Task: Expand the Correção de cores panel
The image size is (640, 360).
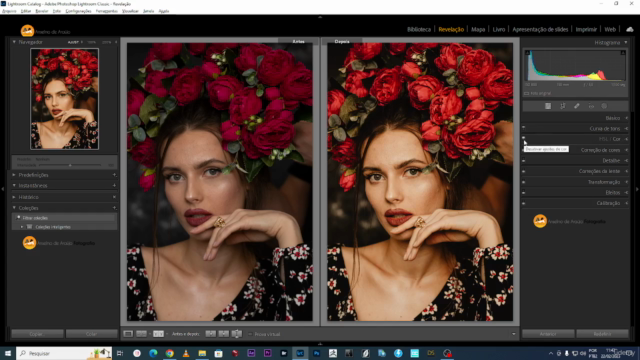Action: (627, 150)
